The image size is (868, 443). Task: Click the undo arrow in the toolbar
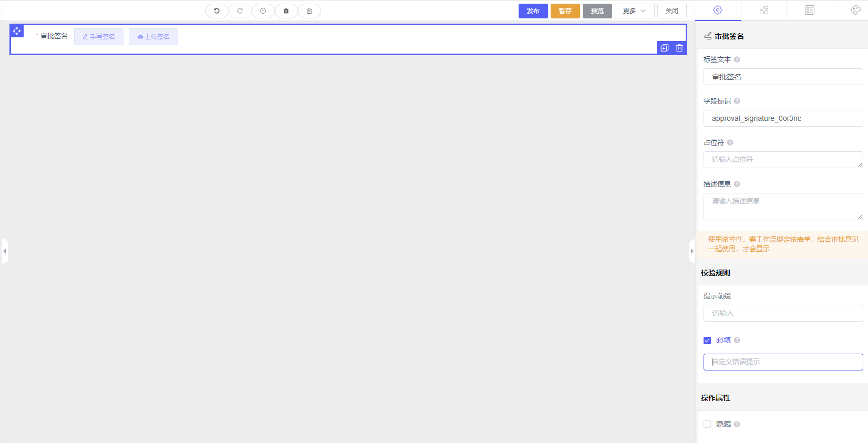click(x=216, y=11)
